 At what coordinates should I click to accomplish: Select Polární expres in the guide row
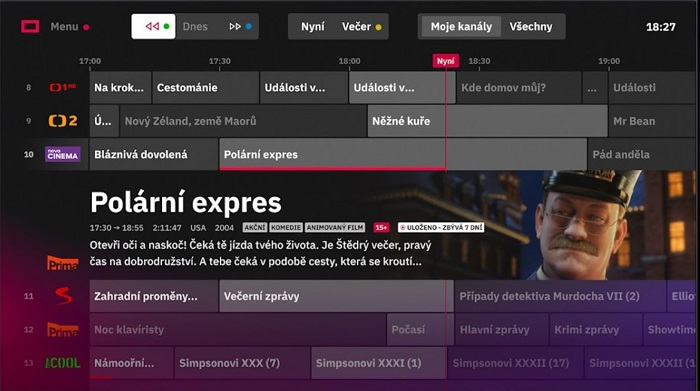tap(403, 154)
